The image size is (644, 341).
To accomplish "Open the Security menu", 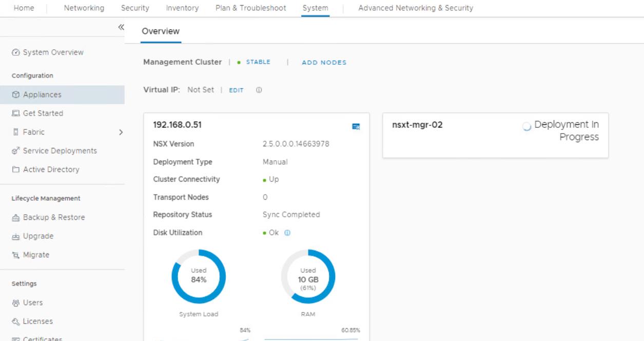I will tap(135, 8).
